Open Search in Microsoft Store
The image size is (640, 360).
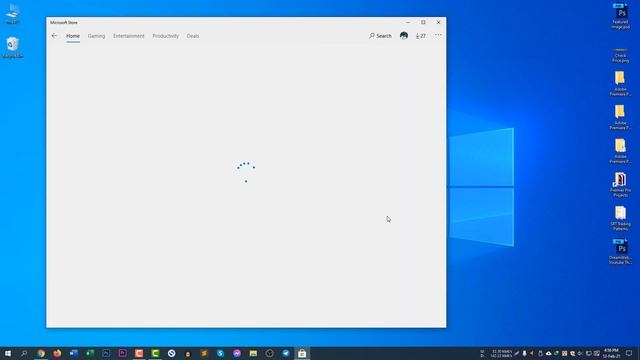pos(380,36)
